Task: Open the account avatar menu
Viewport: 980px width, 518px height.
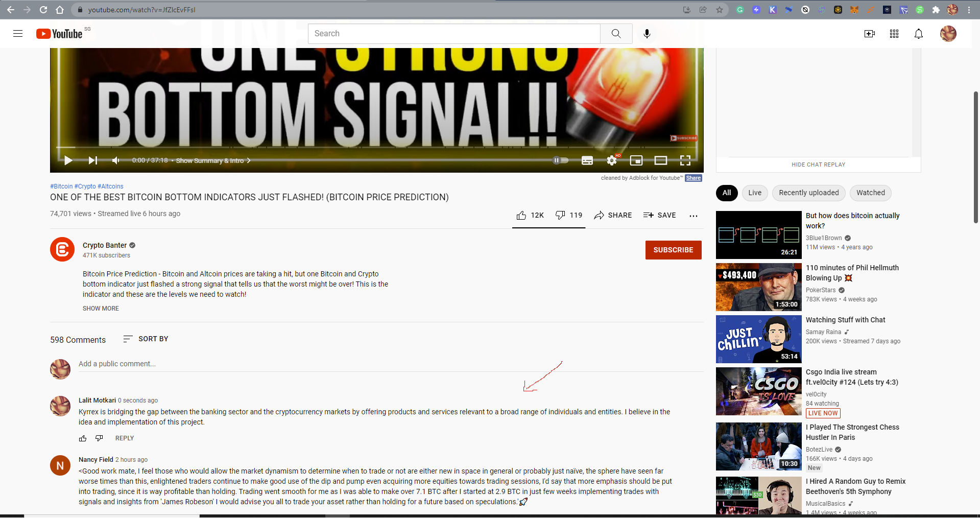Action: (948, 34)
